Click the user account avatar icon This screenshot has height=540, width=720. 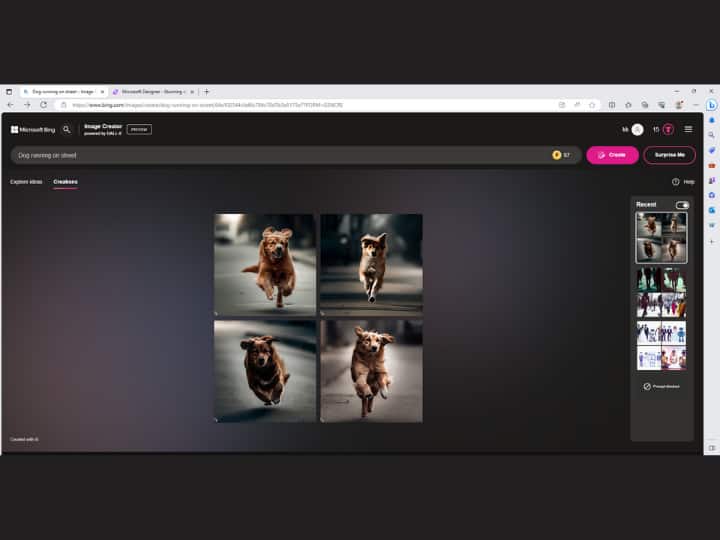coord(637,129)
